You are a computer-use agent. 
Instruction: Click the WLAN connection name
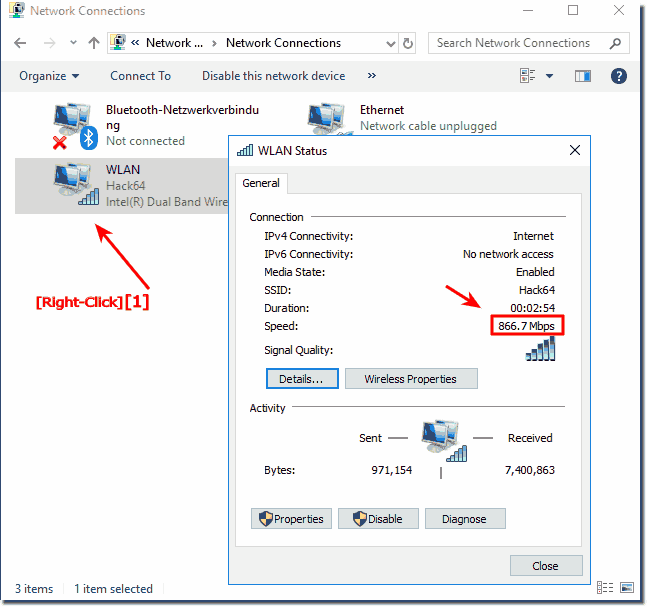[123, 170]
